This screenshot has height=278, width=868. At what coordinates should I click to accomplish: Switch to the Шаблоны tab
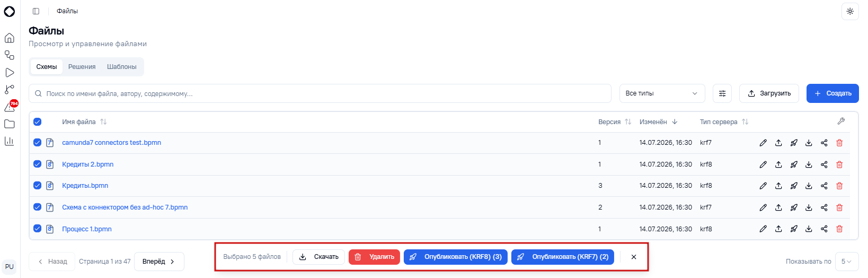[x=122, y=67]
